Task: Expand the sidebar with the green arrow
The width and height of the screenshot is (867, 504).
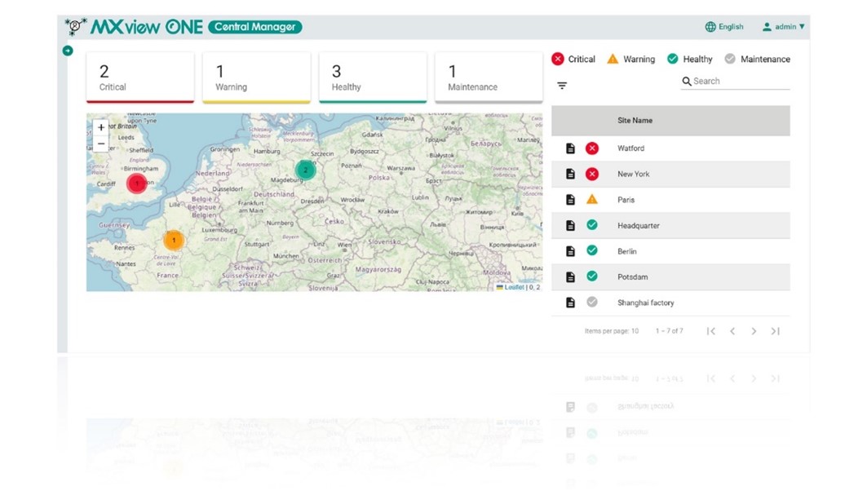Action: (68, 51)
